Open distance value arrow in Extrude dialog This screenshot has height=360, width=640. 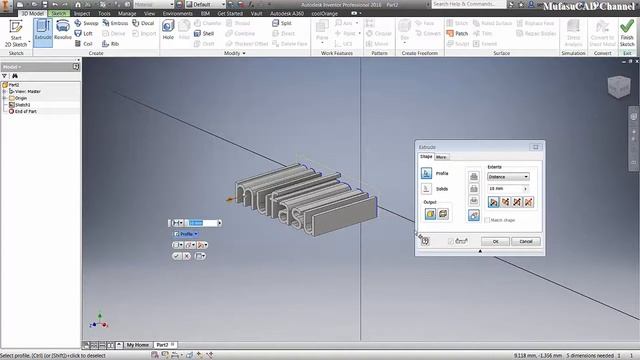(525, 189)
